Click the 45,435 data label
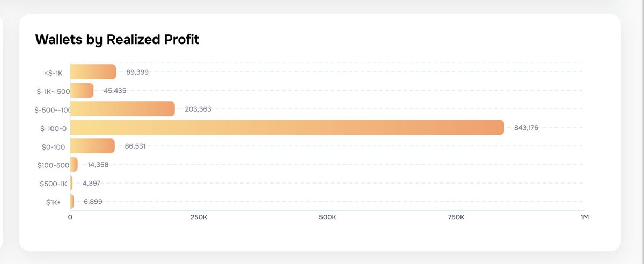This screenshot has height=264, width=644. point(115,91)
